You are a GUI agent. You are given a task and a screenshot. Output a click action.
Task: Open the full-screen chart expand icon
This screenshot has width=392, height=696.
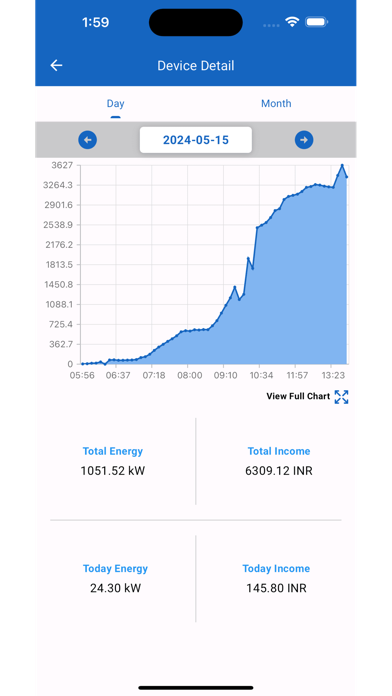pos(341,397)
